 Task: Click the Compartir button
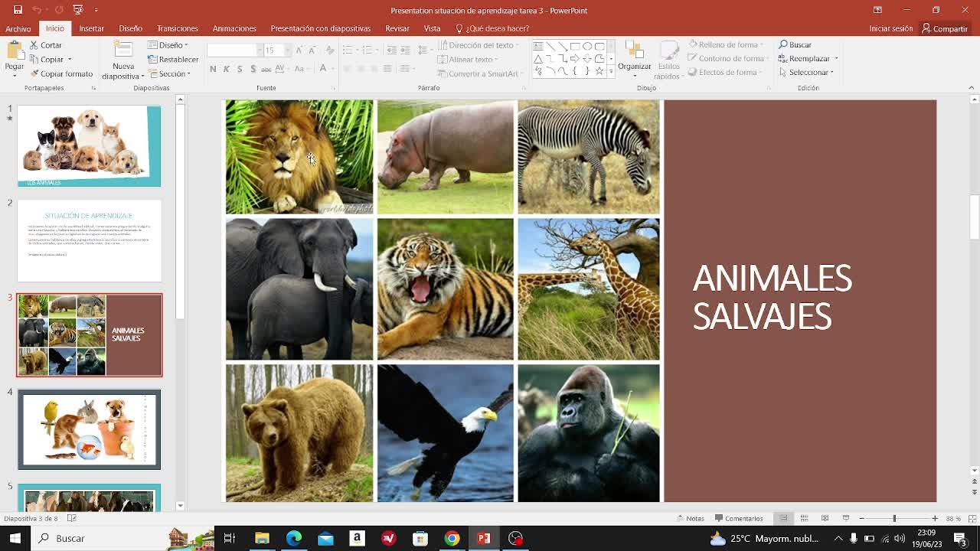945,28
